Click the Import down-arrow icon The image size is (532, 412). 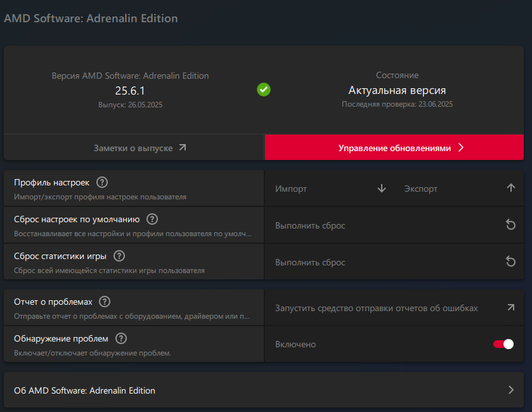click(382, 188)
